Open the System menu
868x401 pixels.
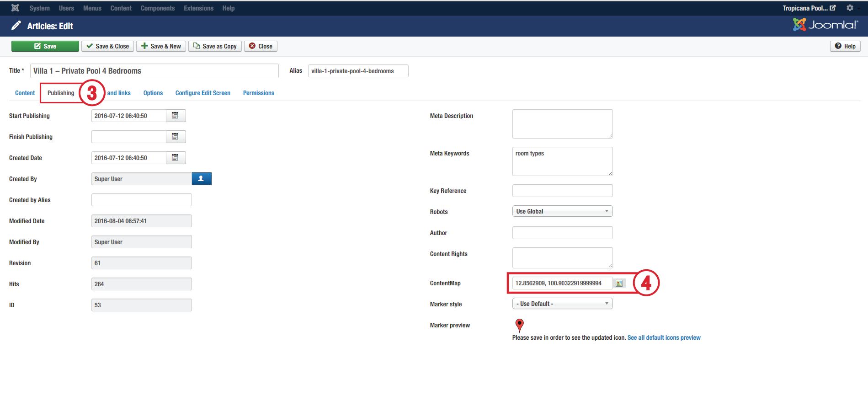pyautogui.click(x=40, y=8)
